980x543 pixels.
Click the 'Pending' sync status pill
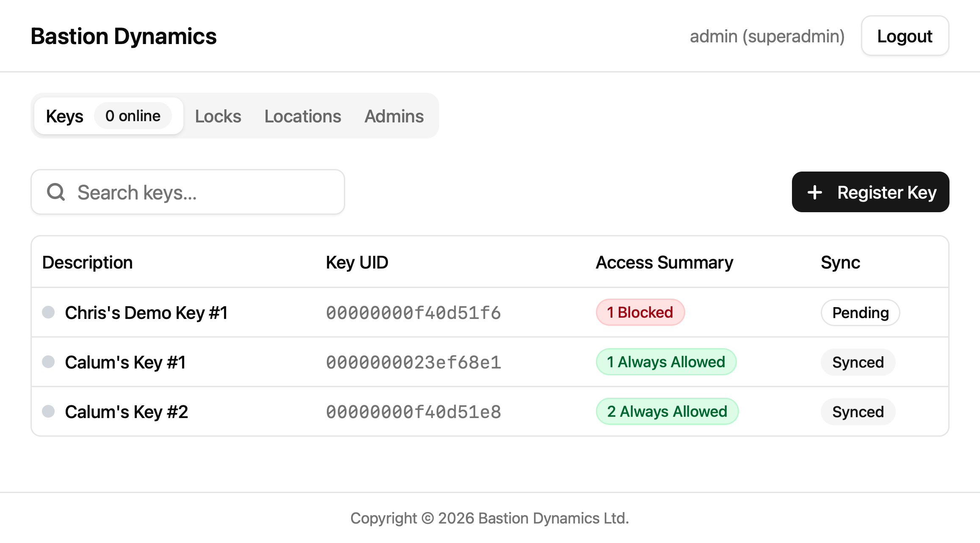pyautogui.click(x=860, y=313)
